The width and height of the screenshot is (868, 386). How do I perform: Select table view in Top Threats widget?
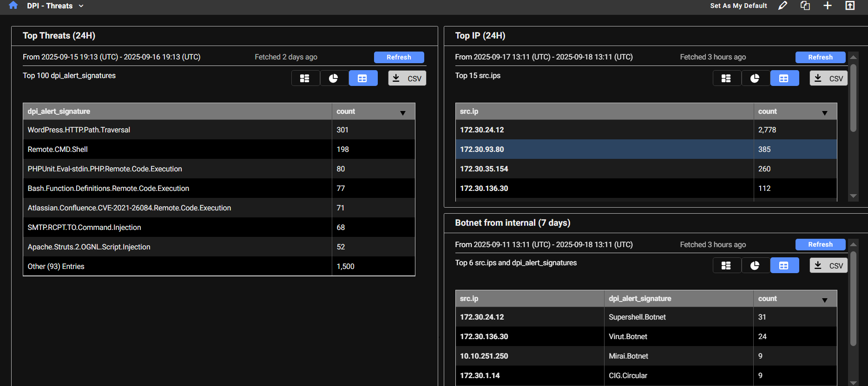point(363,79)
